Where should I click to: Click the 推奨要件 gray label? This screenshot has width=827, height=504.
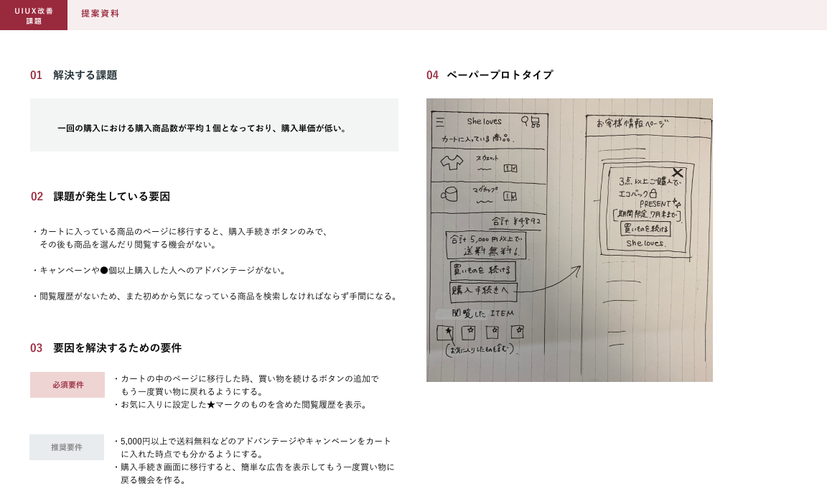point(67,447)
